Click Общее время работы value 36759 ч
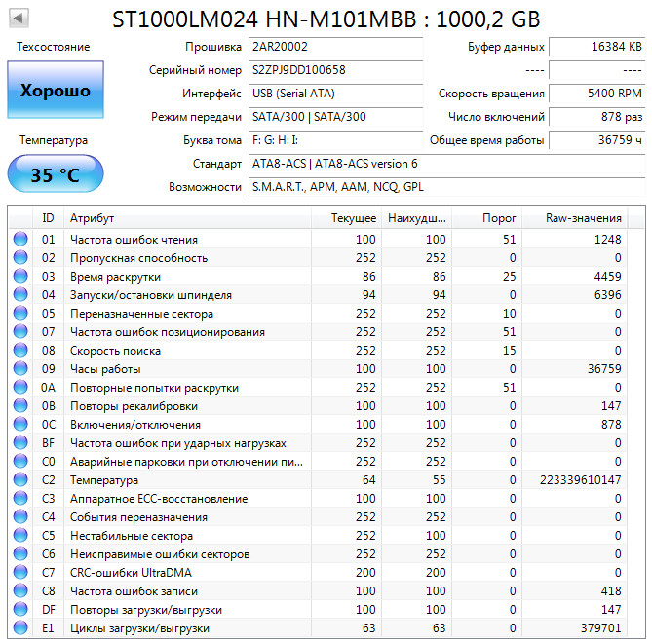This screenshot has width=652, height=644. pos(597,140)
